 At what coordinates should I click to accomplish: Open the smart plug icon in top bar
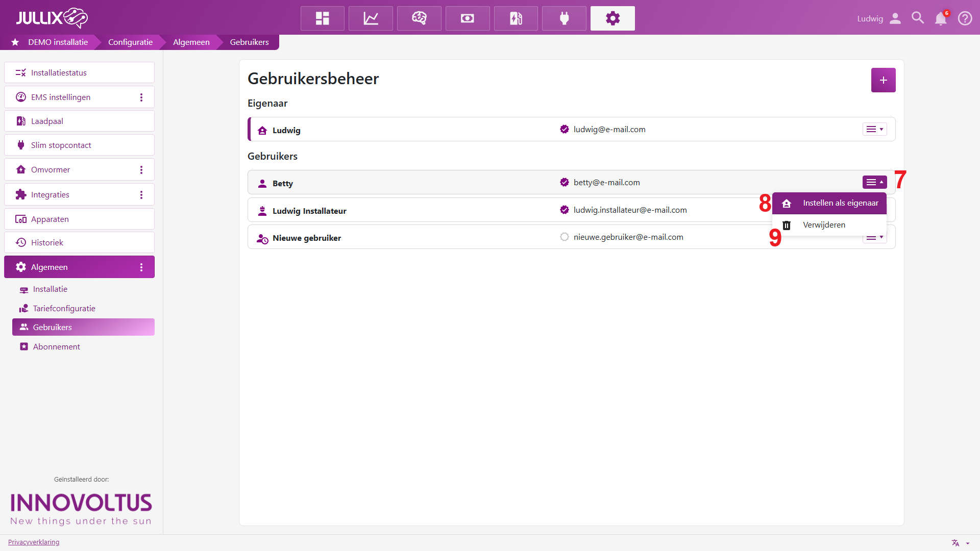coord(564,18)
